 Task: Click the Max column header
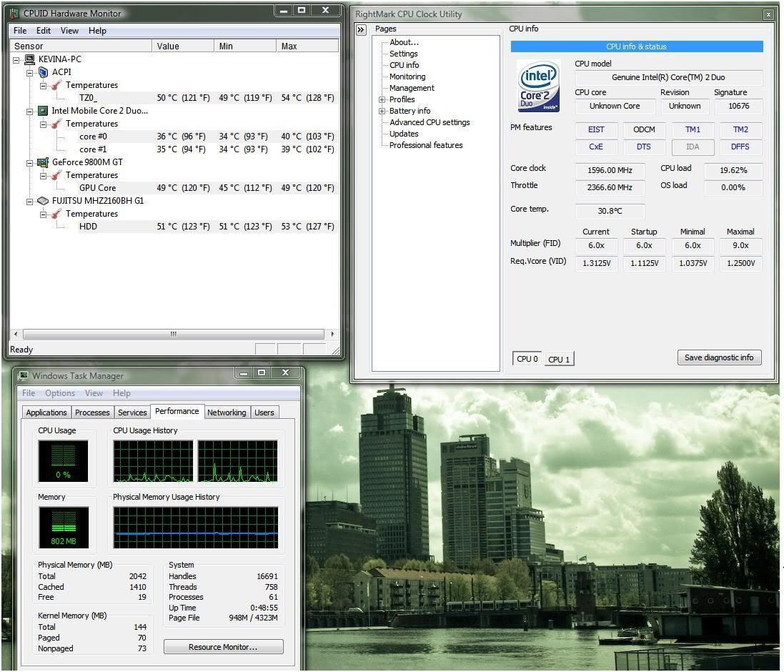(x=307, y=46)
